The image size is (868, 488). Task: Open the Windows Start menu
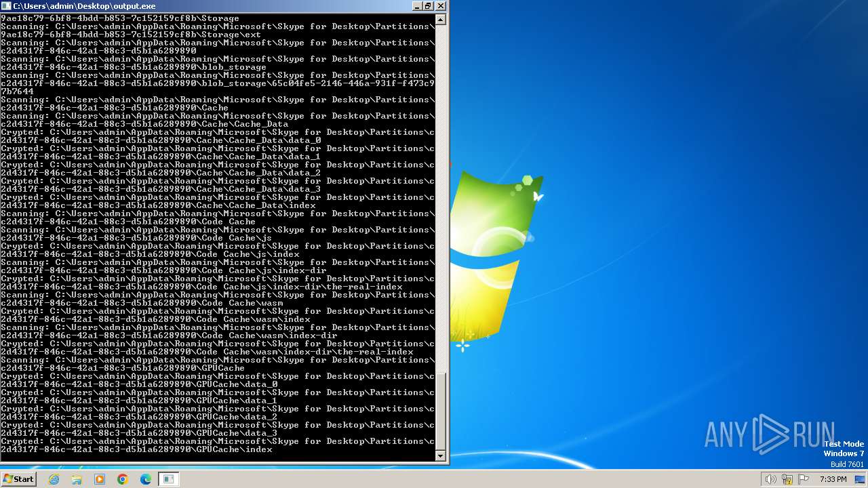coord(18,479)
